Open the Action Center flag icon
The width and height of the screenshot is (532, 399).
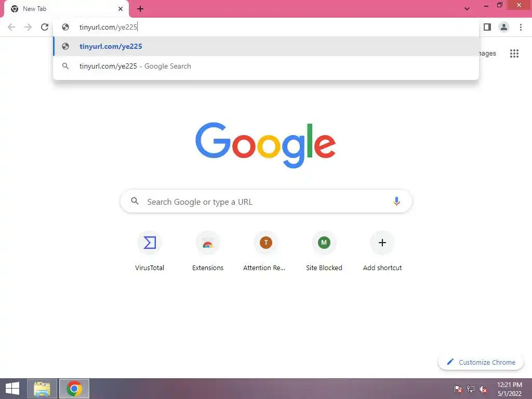coord(458,389)
